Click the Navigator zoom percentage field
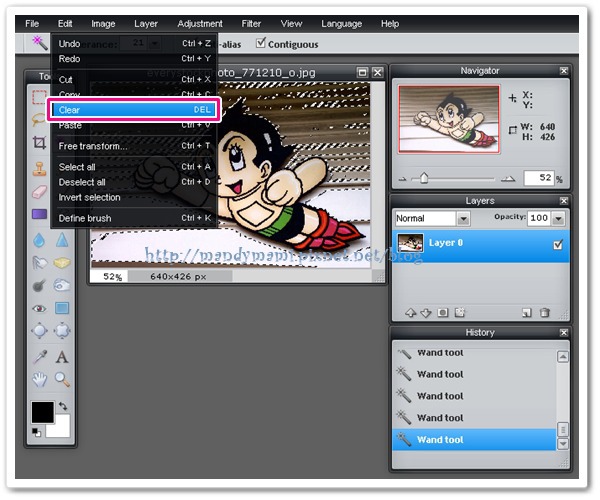 click(x=539, y=178)
